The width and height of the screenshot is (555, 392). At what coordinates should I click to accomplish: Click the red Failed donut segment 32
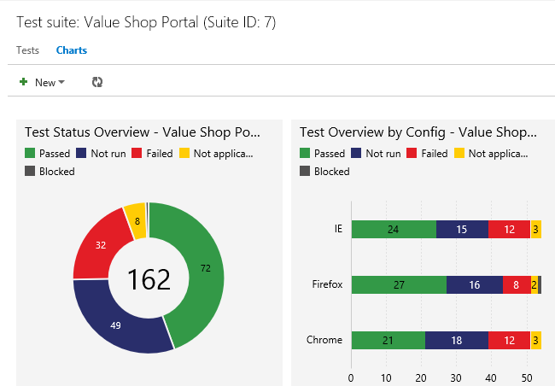(101, 244)
